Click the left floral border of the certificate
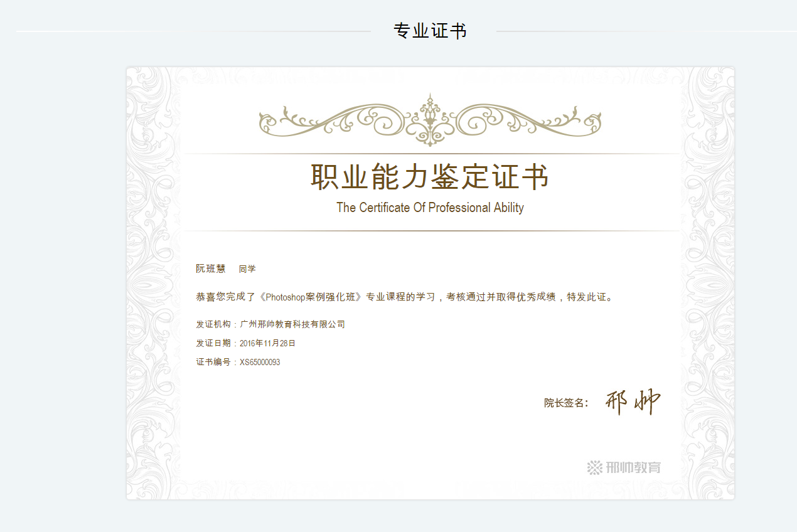 152,282
